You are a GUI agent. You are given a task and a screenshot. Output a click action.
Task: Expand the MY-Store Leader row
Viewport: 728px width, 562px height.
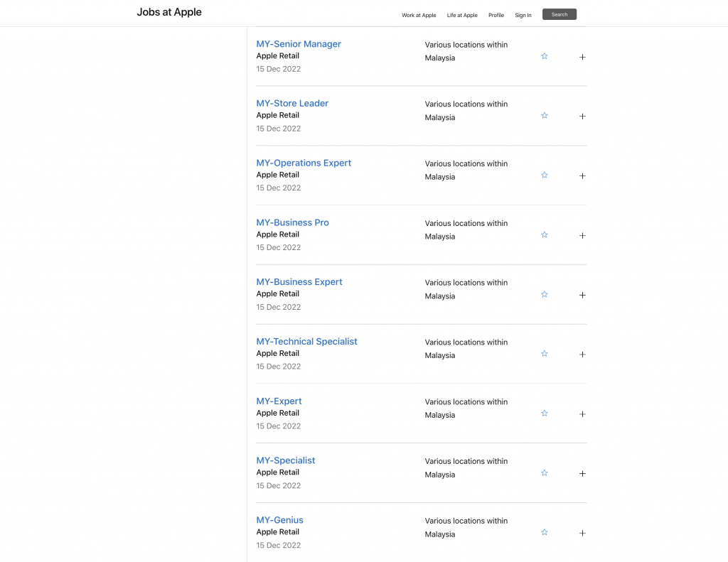pyautogui.click(x=582, y=117)
